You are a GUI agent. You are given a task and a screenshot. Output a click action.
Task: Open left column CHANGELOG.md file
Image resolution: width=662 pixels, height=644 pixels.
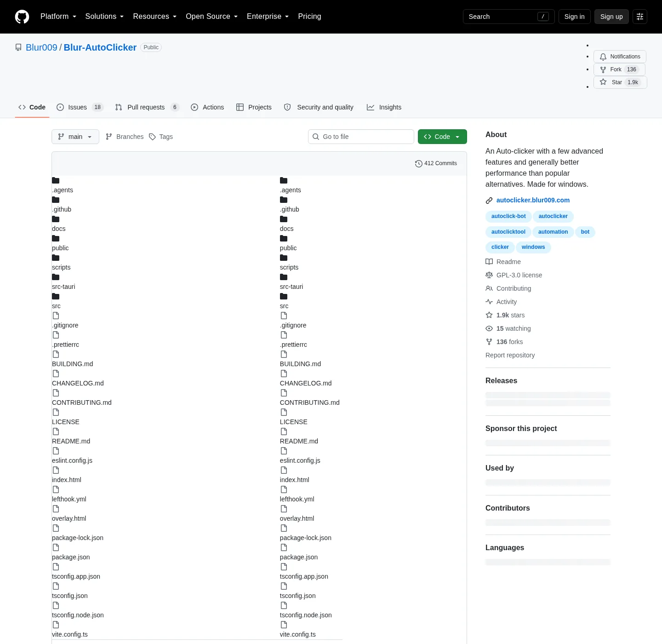78,383
